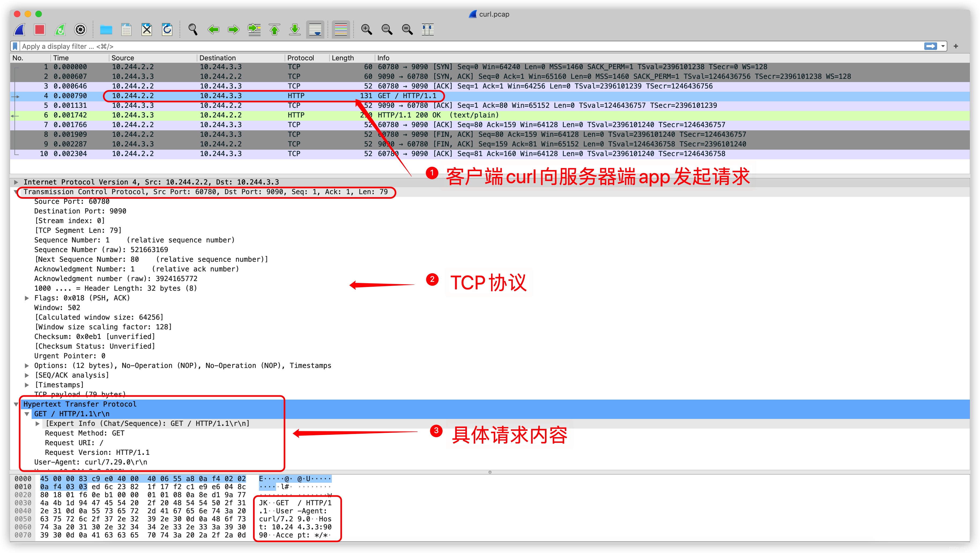The width and height of the screenshot is (980, 553).
Task: Sort packets by Protocol column header
Action: point(300,58)
